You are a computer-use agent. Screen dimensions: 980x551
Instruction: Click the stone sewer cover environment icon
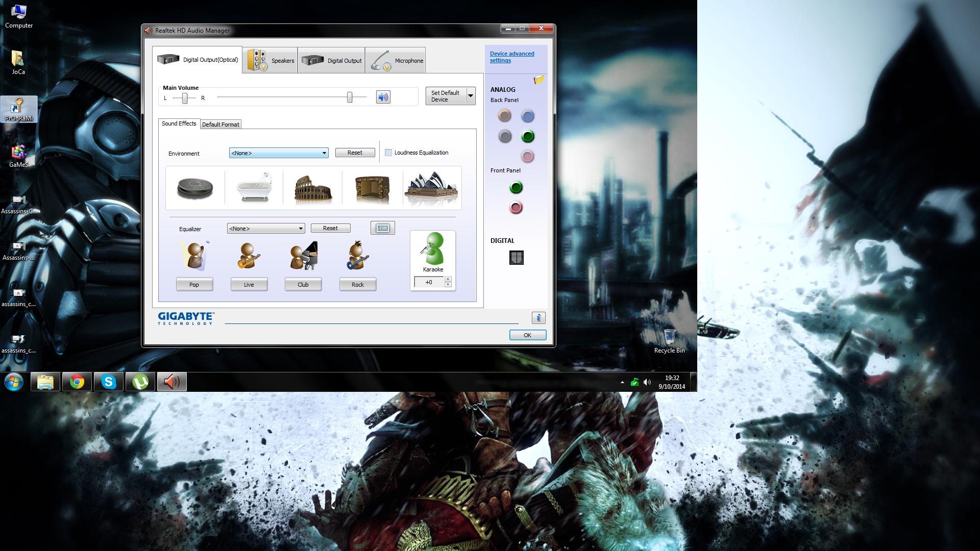click(195, 188)
